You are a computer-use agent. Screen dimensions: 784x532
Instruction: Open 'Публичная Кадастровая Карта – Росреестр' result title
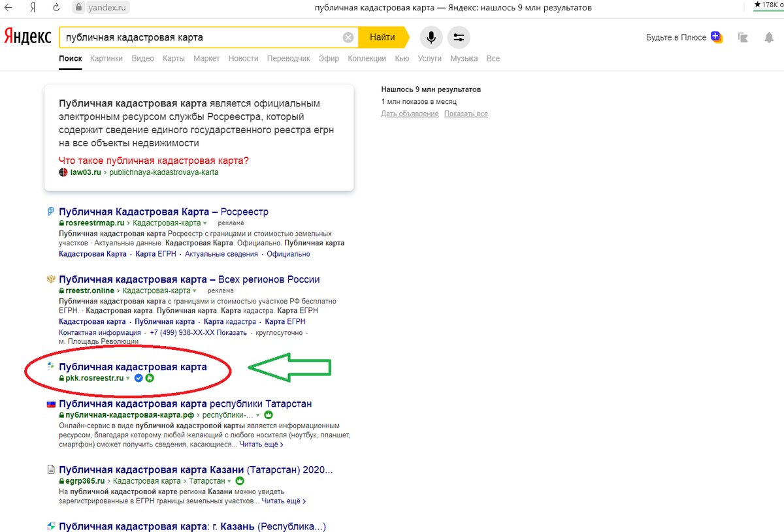click(163, 211)
